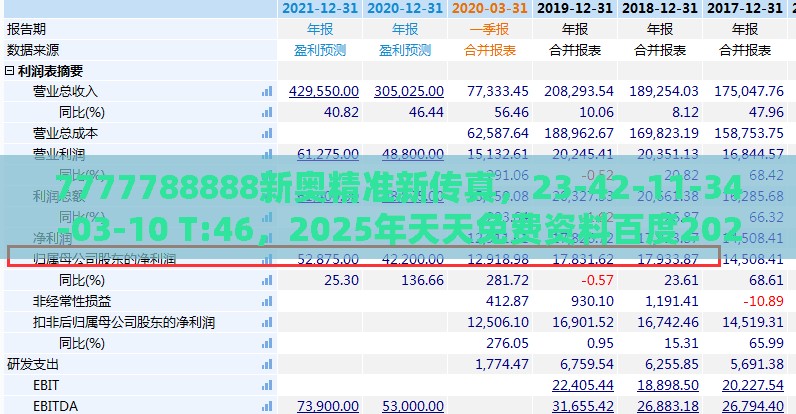Select the EBITDA row label
The image size is (796, 414).
tap(55, 406)
